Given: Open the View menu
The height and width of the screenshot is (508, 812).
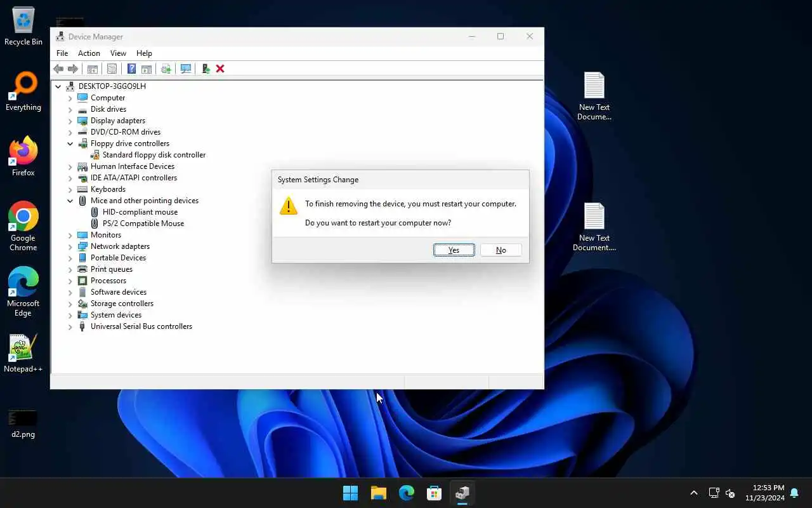Looking at the screenshot, I should pyautogui.click(x=118, y=53).
